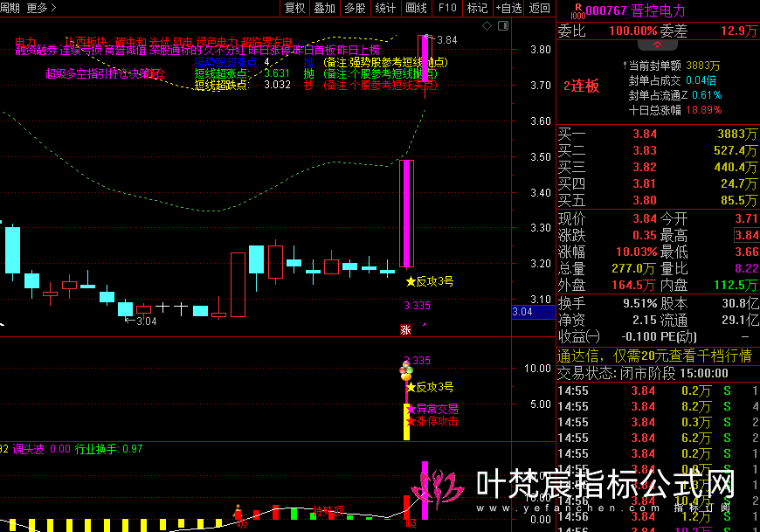The height and width of the screenshot is (532, 760).
Task: Open the 多股 multi-stock view
Action: (355, 8)
